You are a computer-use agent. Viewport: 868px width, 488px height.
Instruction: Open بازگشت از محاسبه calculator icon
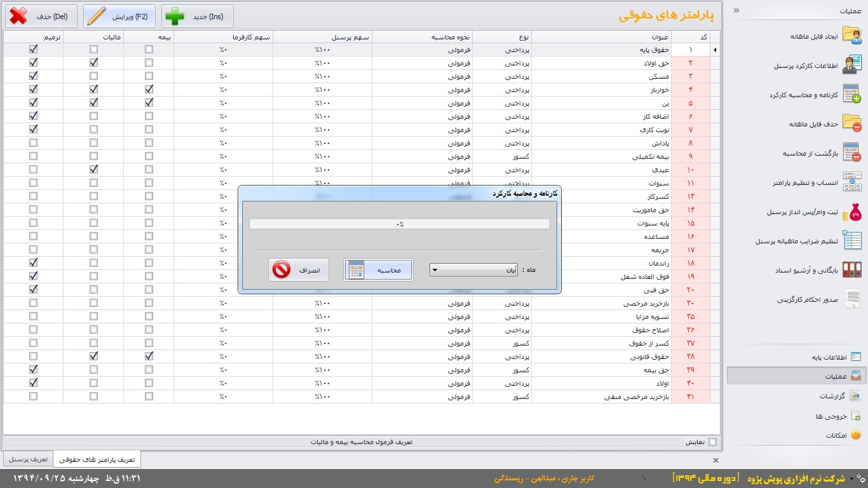click(x=851, y=152)
